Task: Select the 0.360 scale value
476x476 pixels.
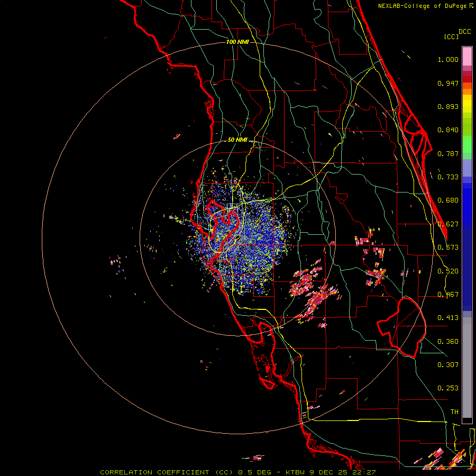Action: pyautogui.click(x=448, y=342)
